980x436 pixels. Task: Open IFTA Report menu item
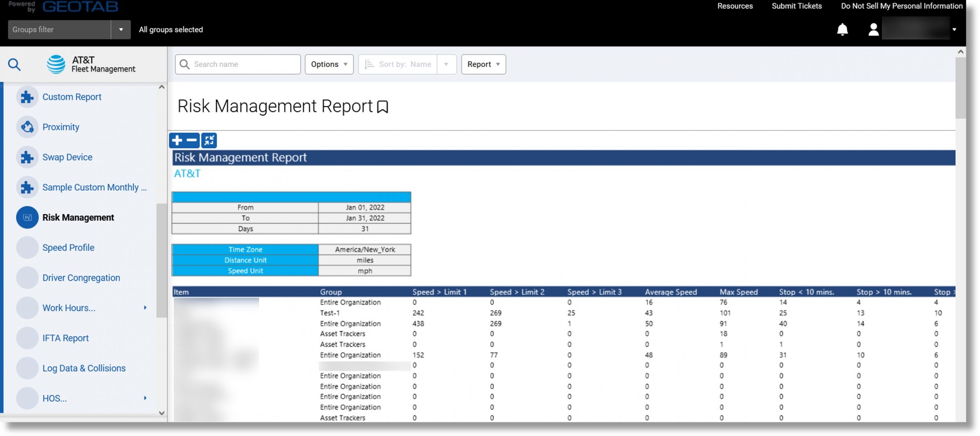click(65, 338)
